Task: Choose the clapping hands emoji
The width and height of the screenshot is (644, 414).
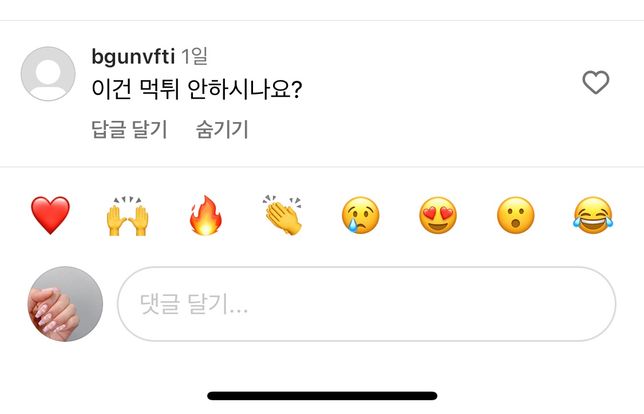Action: 283,215
